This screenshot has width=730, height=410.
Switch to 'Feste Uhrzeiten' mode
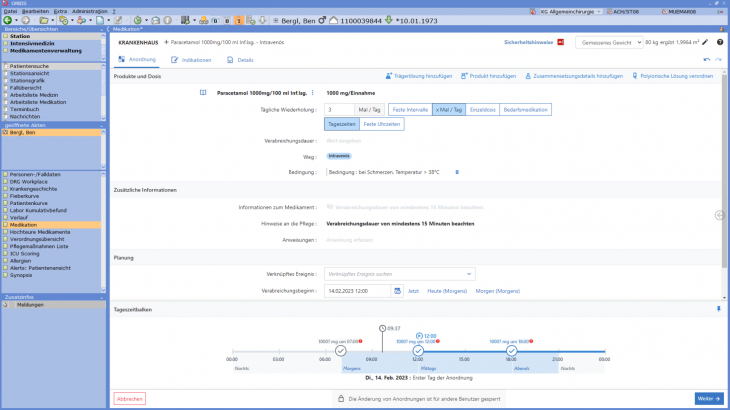click(x=381, y=124)
